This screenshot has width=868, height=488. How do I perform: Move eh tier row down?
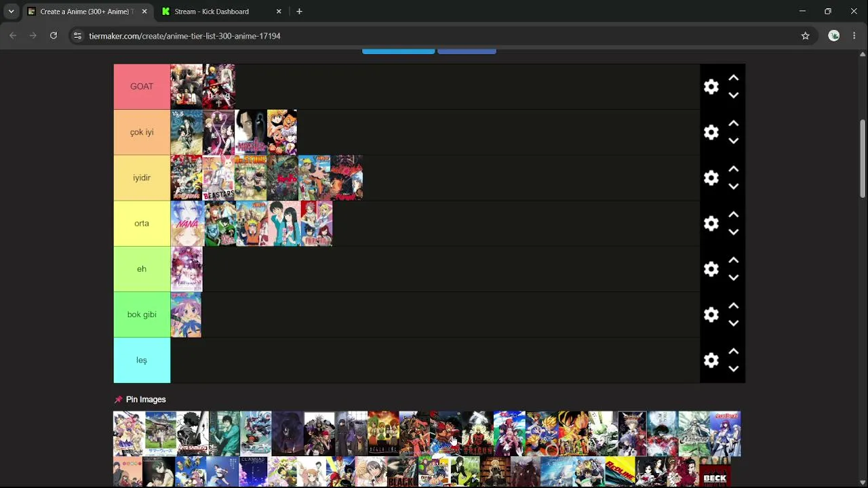pyautogui.click(x=733, y=278)
